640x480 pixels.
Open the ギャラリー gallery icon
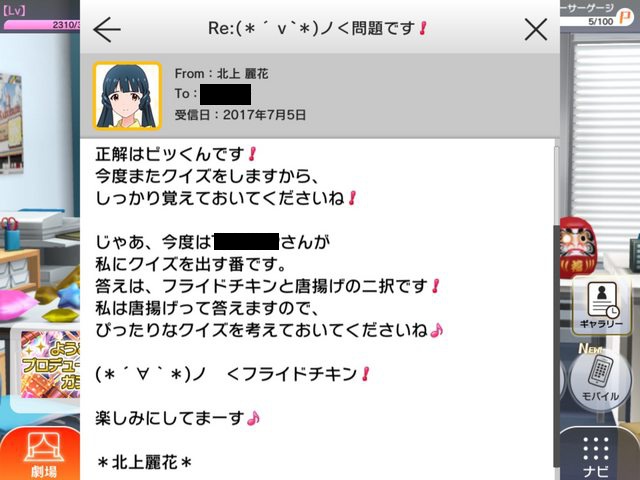pyautogui.click(x=601, y=305)
